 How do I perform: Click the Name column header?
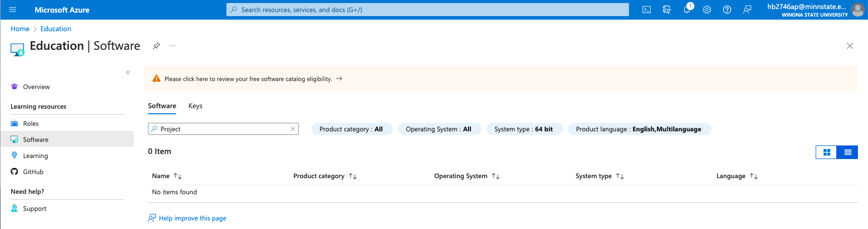161,176
